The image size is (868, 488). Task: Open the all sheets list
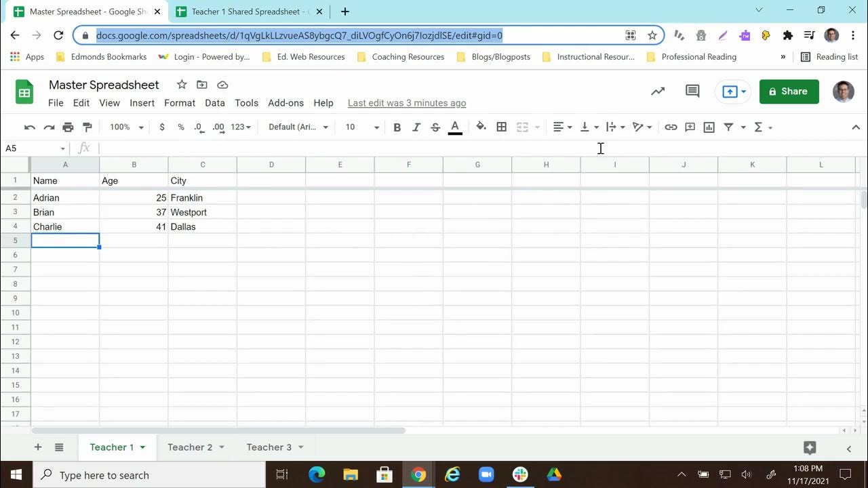click(x=59, y=447)
